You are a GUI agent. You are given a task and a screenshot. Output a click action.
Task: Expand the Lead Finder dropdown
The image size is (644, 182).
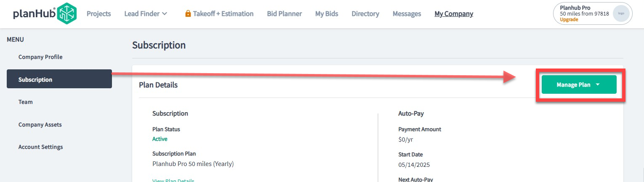(x=146, y=14)
